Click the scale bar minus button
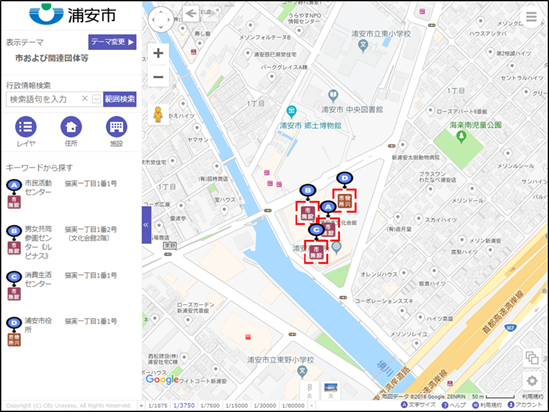Screen dimensions: 549x412 (x=311, y=406)
